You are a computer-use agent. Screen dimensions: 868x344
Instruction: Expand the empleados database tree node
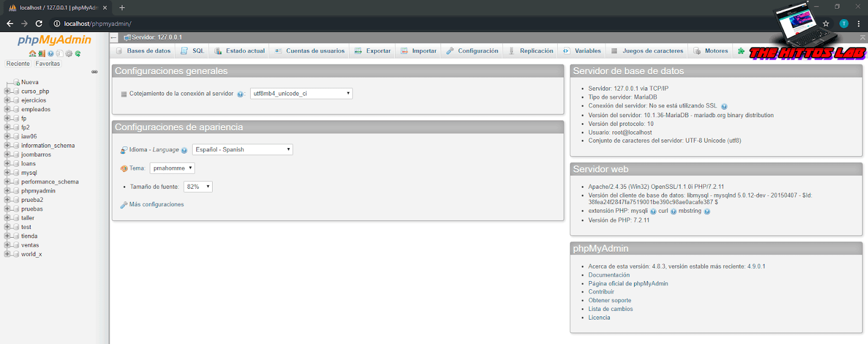[7, 109]
